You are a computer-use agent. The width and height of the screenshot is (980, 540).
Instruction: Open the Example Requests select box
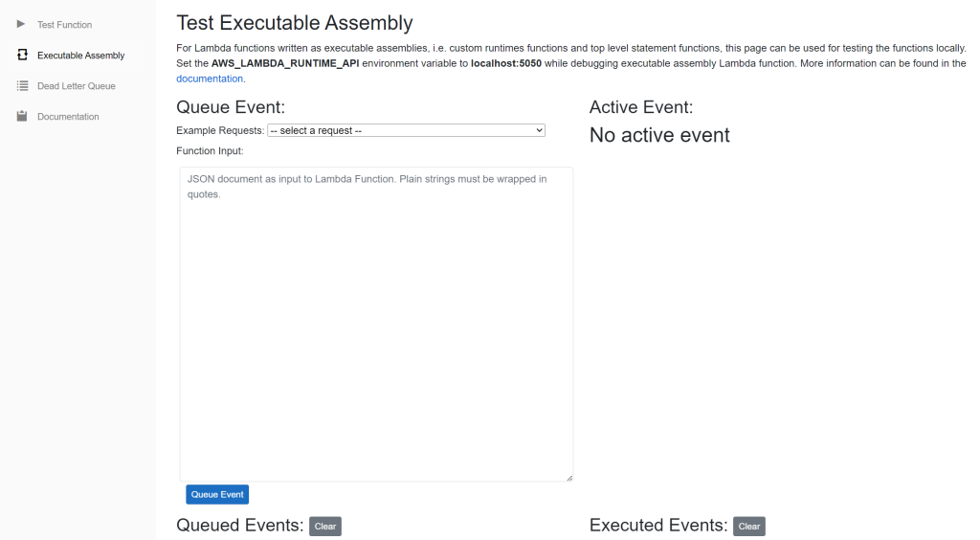click(406, 130)
